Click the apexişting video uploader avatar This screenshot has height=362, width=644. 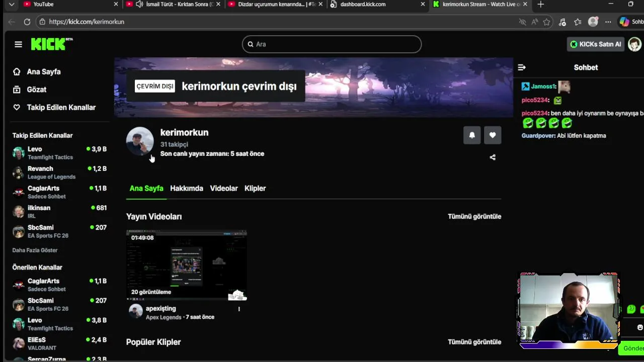136,311
